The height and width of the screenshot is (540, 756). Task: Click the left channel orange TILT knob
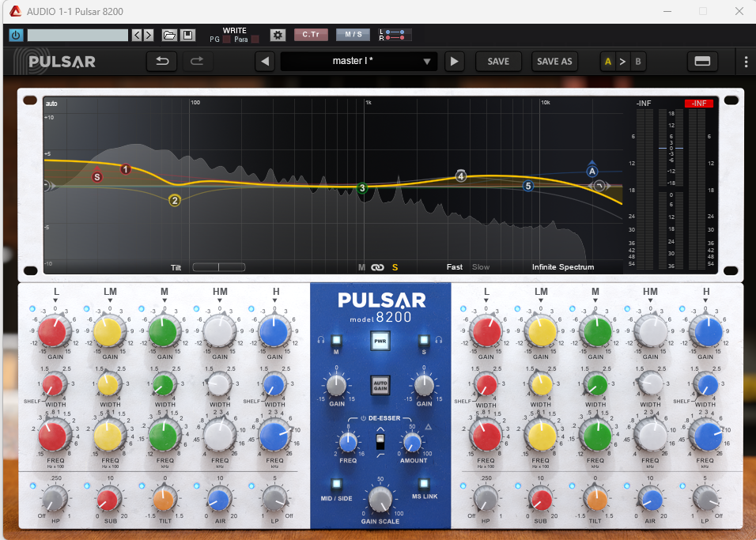point(164,500)
